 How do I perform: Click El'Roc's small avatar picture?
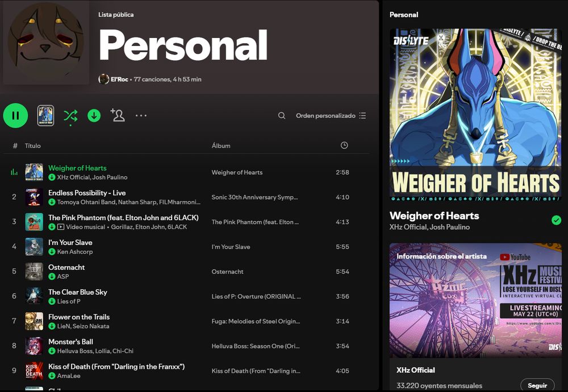(x=103, y=79)
